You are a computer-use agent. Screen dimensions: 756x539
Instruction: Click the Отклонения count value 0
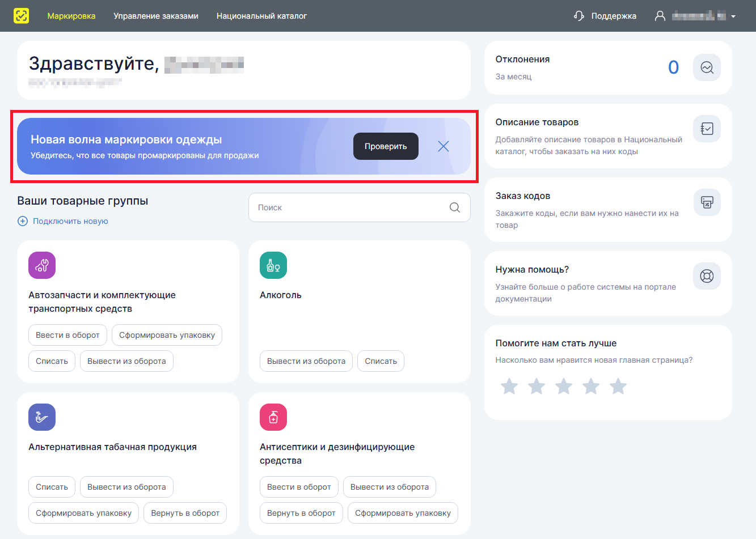tap(673, 67)
